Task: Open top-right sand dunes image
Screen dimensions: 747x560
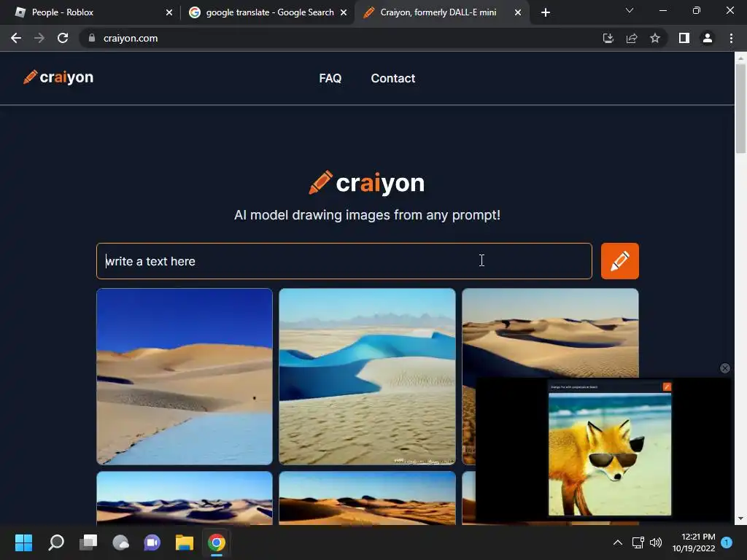Action: pyautogui.click(x=550, y=332)
